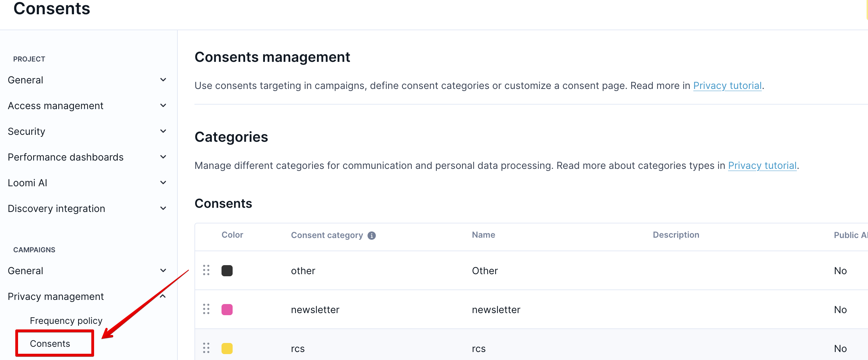Click the Consent category column header
The height and width of the screenshot is (360, 868).
[x=327, y=235]
